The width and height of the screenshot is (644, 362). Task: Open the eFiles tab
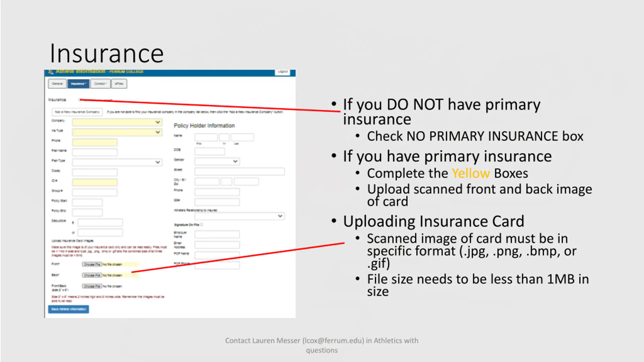119,84
